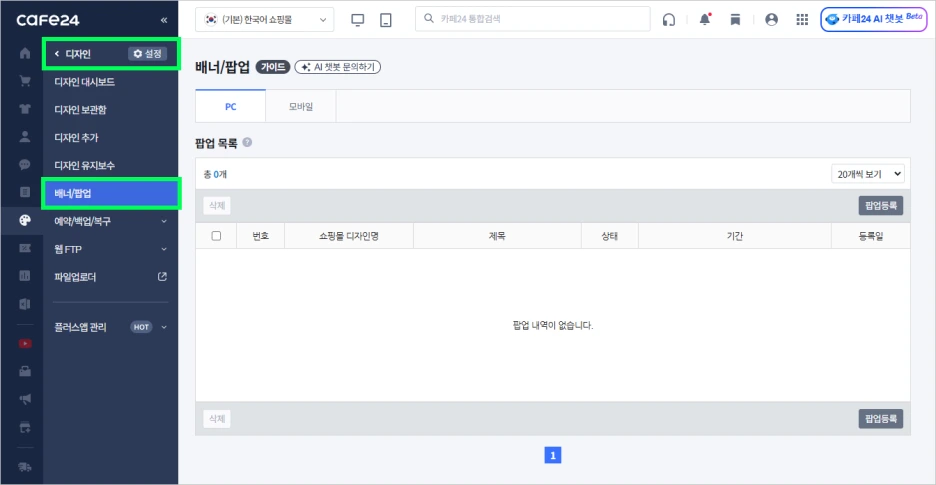The width and height of the screenshot is (936, 485).
Task: Click the 제목 column header
Action: point(497,236)
